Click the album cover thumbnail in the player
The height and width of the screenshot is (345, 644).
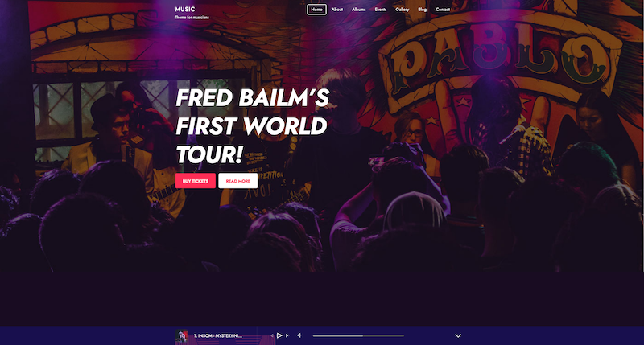pos(182,336)
